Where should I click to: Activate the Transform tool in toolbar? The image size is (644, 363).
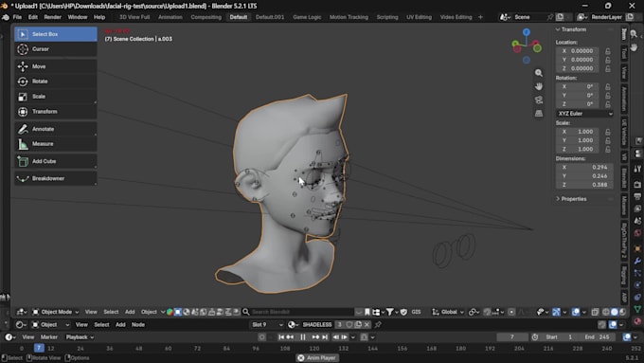[x=56, y=112]
